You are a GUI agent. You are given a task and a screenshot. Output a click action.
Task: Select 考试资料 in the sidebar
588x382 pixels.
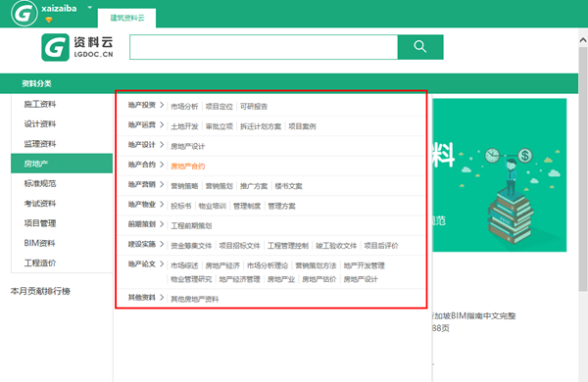pos(40,204)
